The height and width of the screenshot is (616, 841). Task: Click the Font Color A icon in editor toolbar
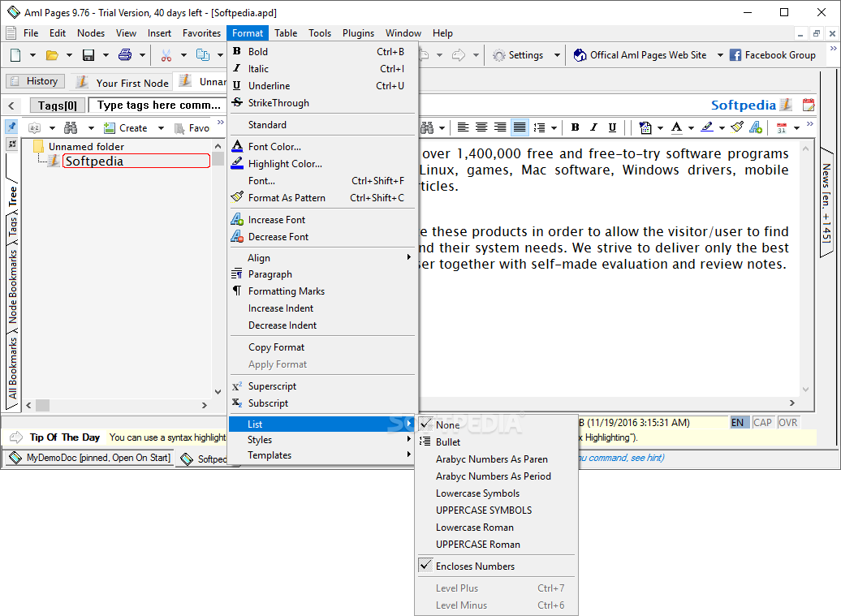(677, 127)
